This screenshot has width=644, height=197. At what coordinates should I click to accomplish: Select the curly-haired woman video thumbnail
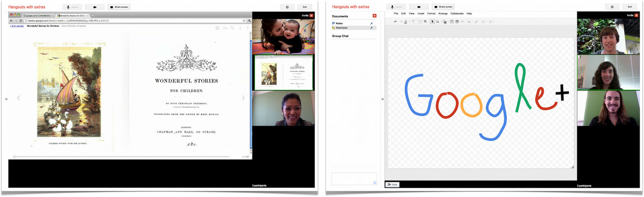coord(608,73)
